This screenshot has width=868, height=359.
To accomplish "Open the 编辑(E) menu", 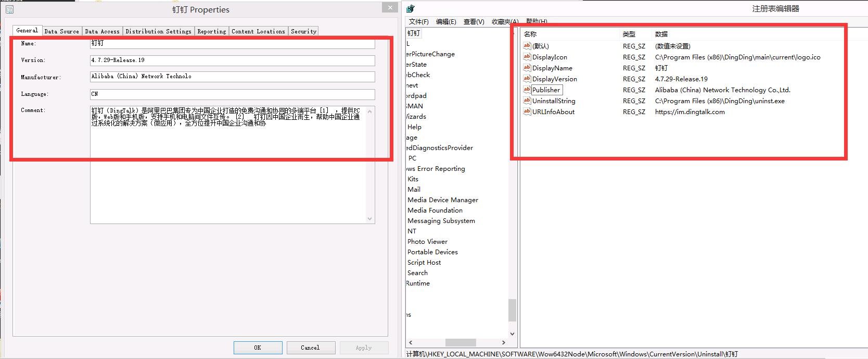I will 446,21.
